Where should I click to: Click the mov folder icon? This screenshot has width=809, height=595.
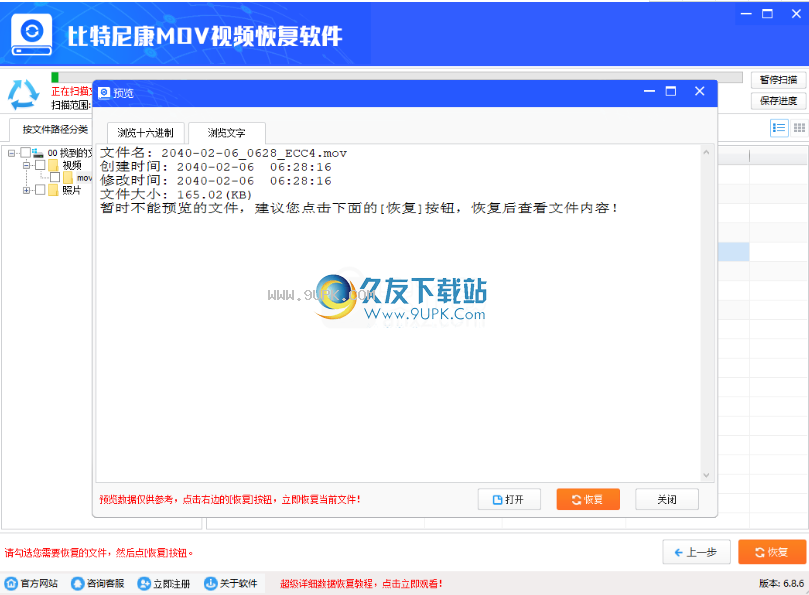point(68,178)
